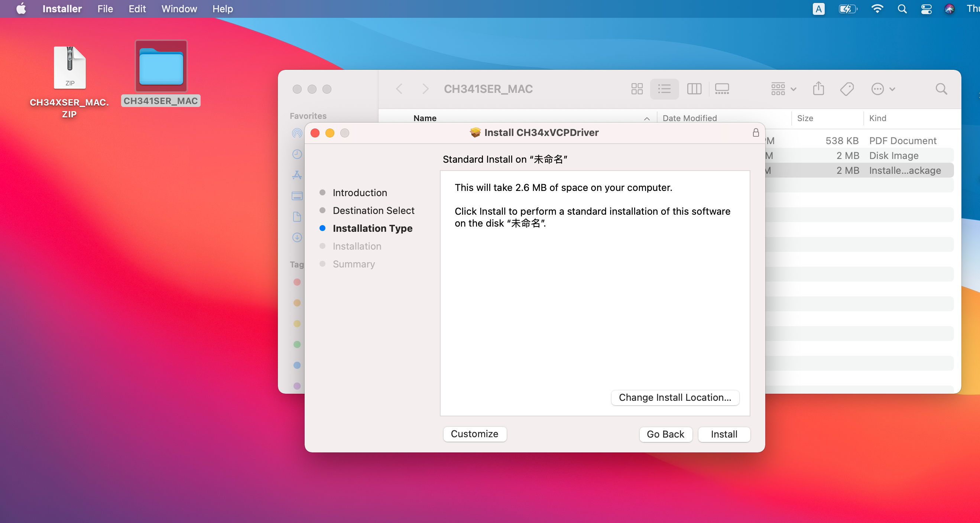980x523 pixels.
Task: Select the yellow tag in Finder sidebar
Action: click(x=297, y=323)
